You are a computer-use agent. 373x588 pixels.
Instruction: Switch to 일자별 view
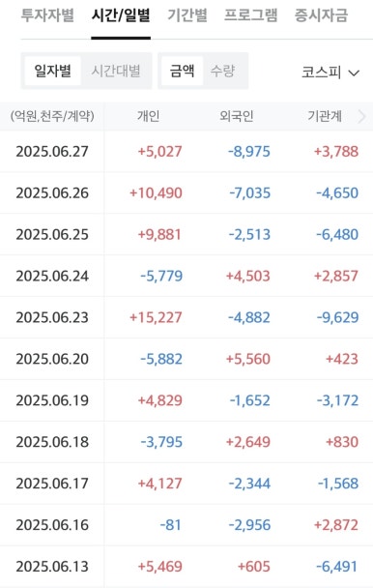52,71
